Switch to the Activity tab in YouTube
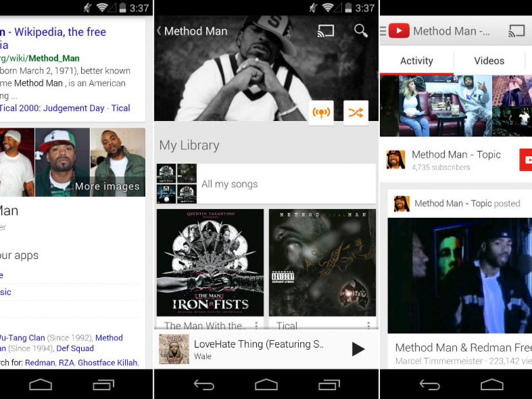Screen dimensions: 532x399 click(x=417, y=61)
